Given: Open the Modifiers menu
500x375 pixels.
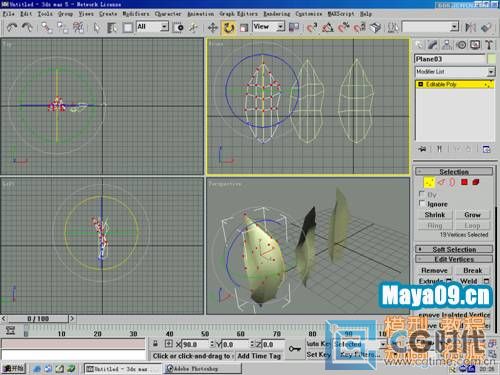Looking at the screenshot, I should [136, 14].
